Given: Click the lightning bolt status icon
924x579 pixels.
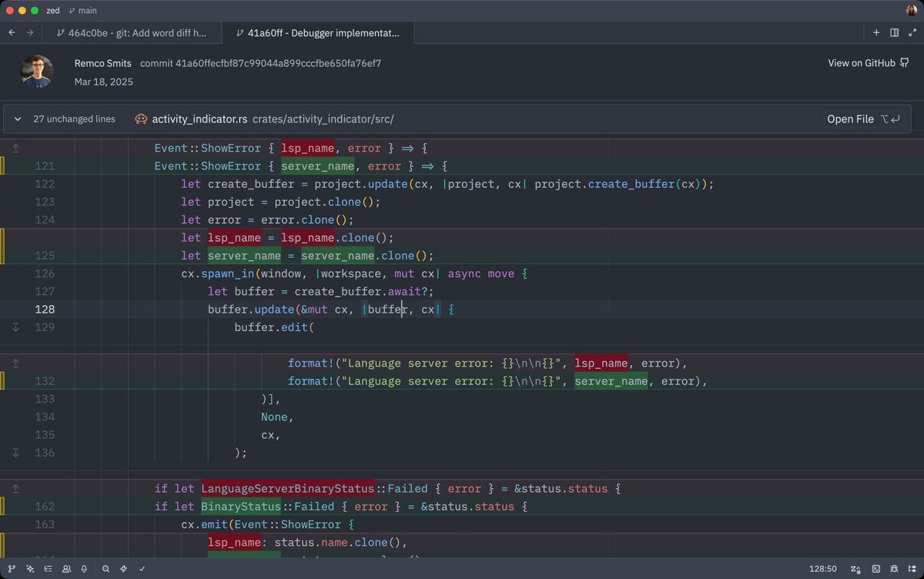Looking at the screenshot, I should point(123,569).
